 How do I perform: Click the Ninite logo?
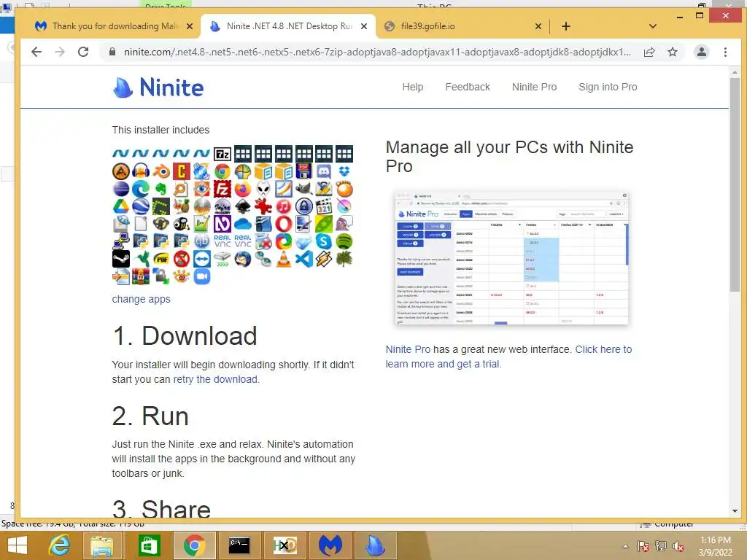158,87
